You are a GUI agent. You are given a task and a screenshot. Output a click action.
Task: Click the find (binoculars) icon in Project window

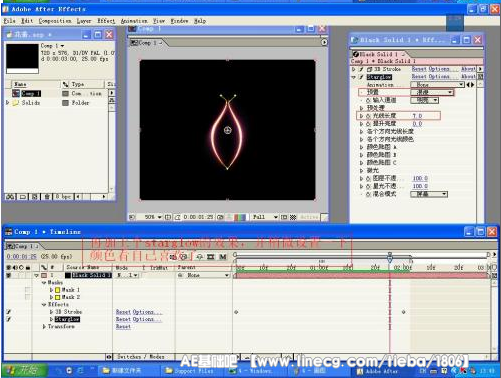(x=10, y=197)
